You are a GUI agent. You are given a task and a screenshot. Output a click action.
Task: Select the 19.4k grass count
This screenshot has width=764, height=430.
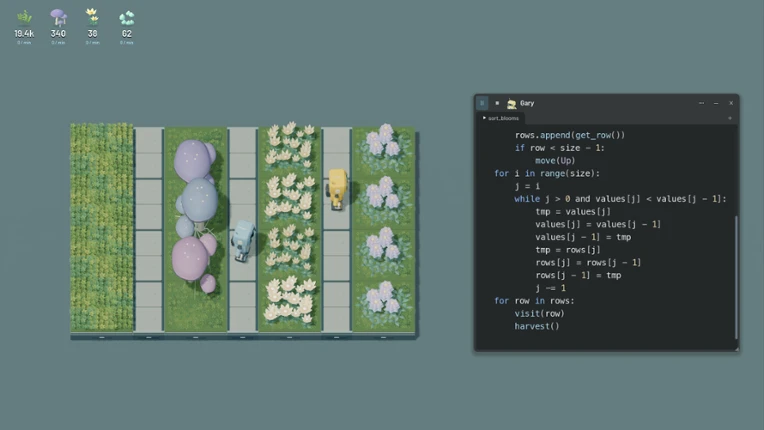point(24,34)
